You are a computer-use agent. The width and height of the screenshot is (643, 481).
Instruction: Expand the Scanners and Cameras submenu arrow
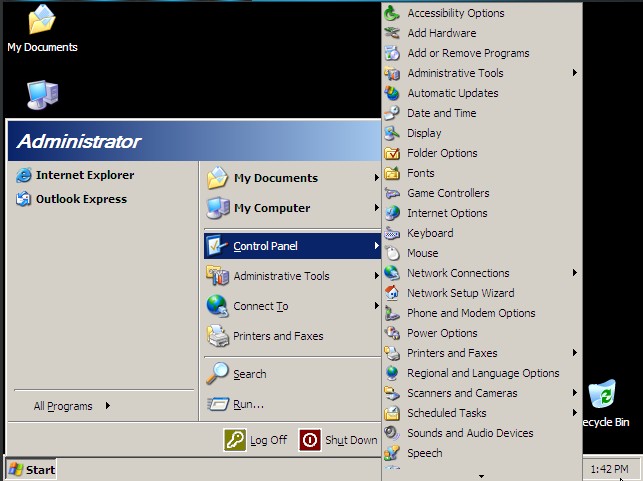coord(575,393)
